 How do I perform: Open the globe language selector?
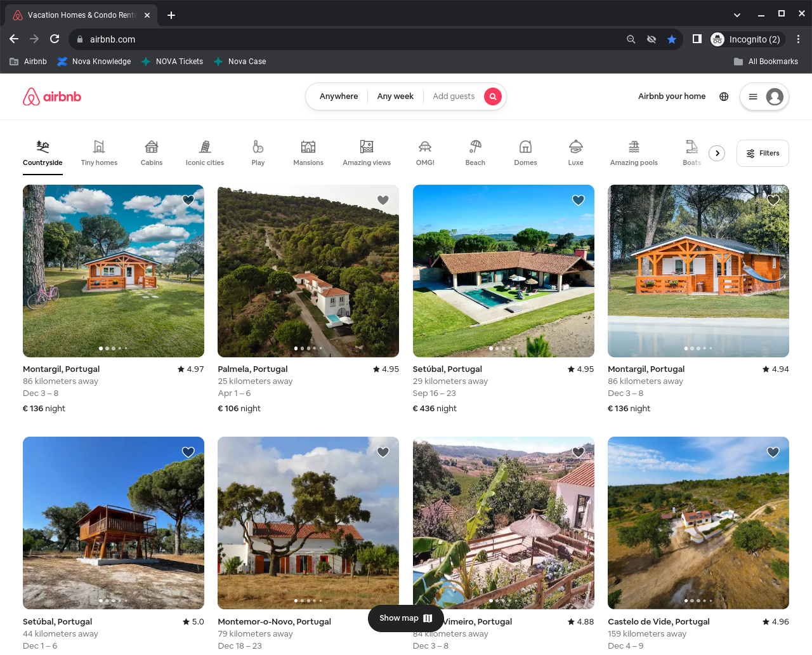click(724, 96)
